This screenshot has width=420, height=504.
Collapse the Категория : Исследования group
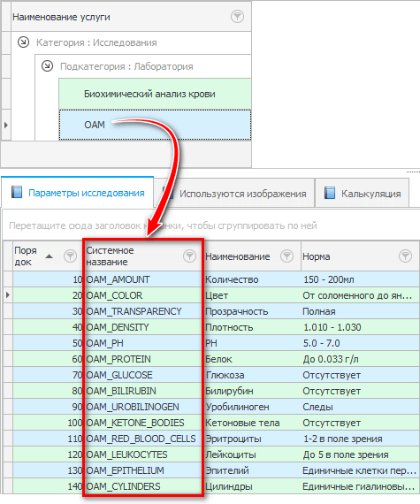click(23, 42)
